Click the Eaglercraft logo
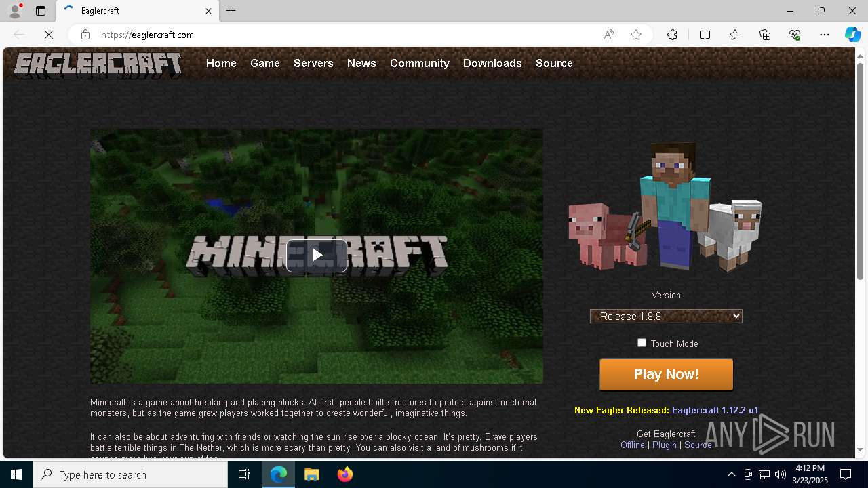Image resolution: width=868 pixels, height=488 pixels. pyautogui.click(x=98, y=65)
